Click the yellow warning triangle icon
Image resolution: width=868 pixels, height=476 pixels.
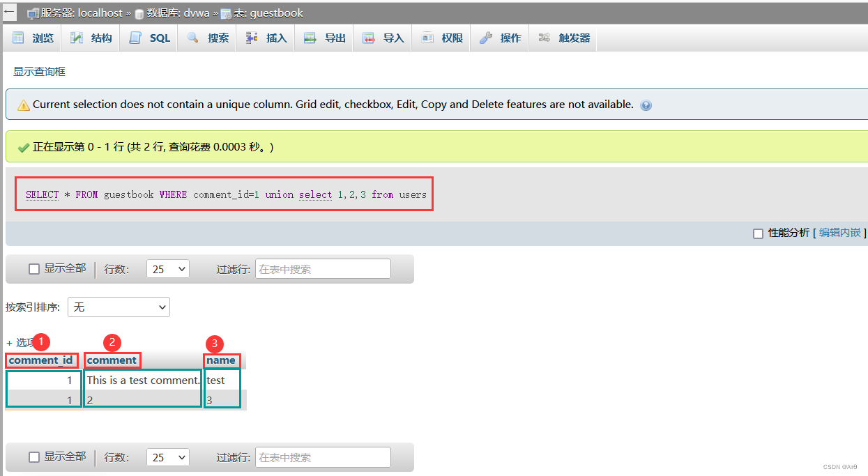(24, 105)
